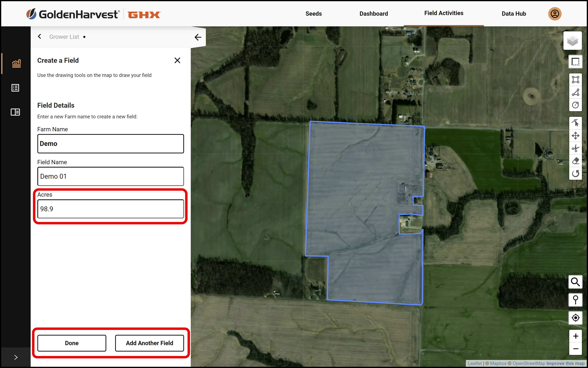Select the dotted rectangle selection tool
588x368 pixels.
(575, 62)
